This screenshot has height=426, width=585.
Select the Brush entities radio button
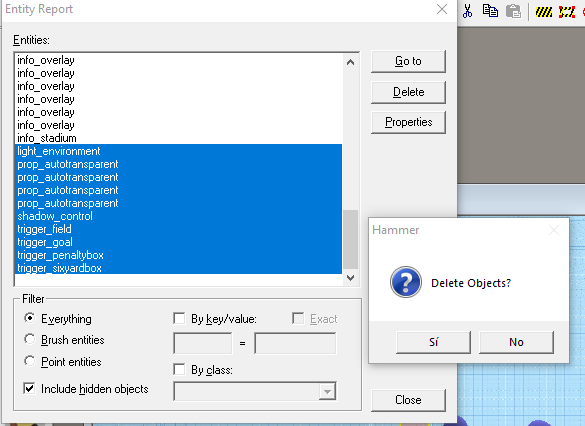pos(29,339)
